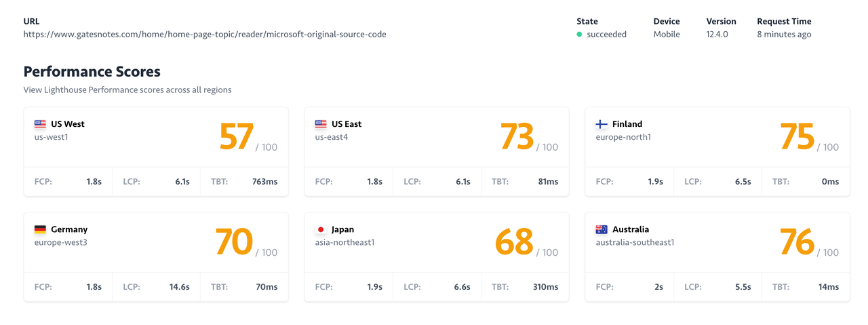The image size is (868, 325).
Task: Select the US West score of 57
Action: (x=236, y=137)
